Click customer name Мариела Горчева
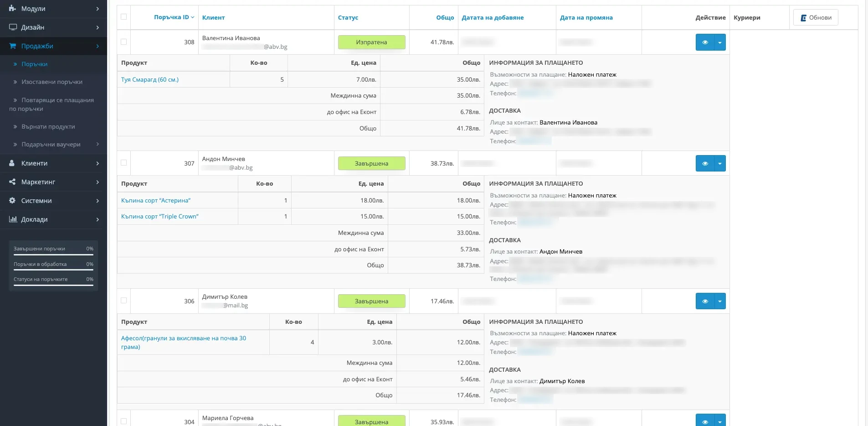868x426 pixels. point(228,418)
